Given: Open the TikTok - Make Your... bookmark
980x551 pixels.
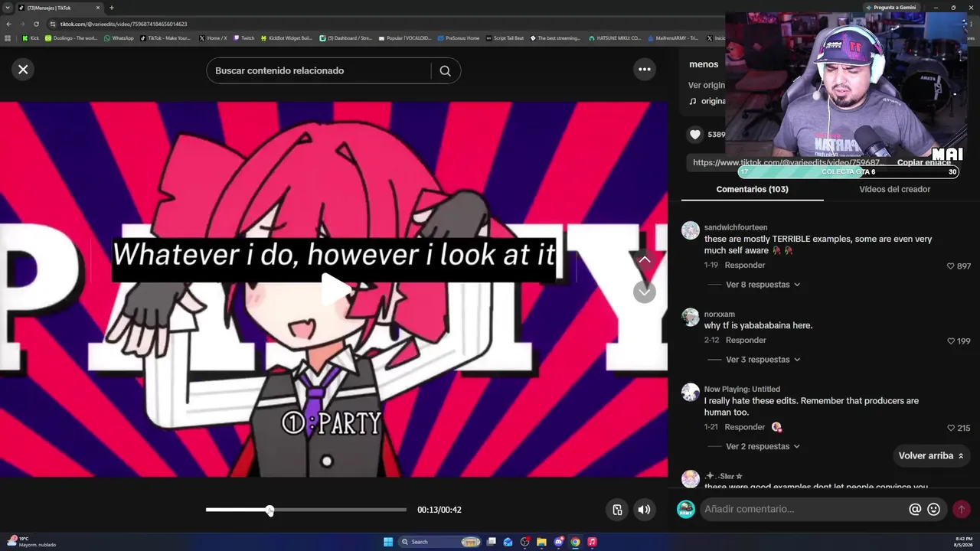Looking at the screenshot, I should pyautogui.click(x=165, y=38).
